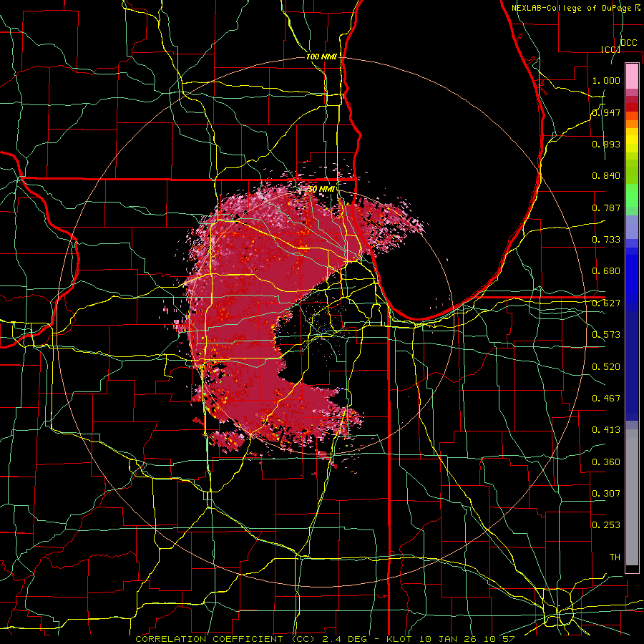Screen dimensions: 644x644
Task: Select the 0.253 legend value
Action: tap(606, 525)
